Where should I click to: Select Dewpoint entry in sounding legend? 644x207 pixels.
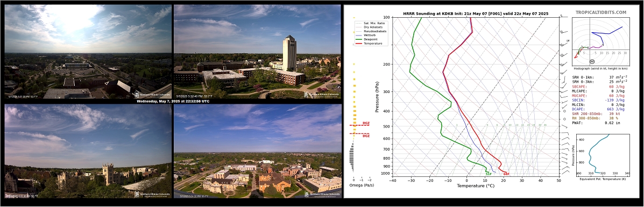click(x=367, y=39)
